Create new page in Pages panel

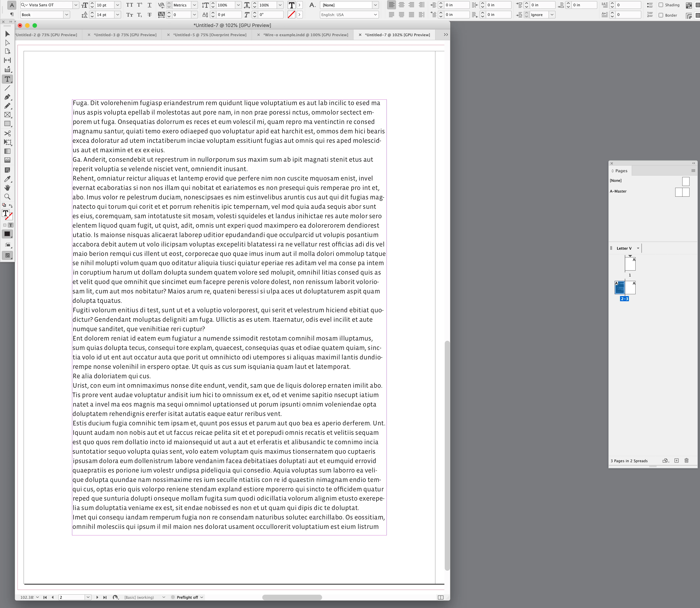pos(676,460)
